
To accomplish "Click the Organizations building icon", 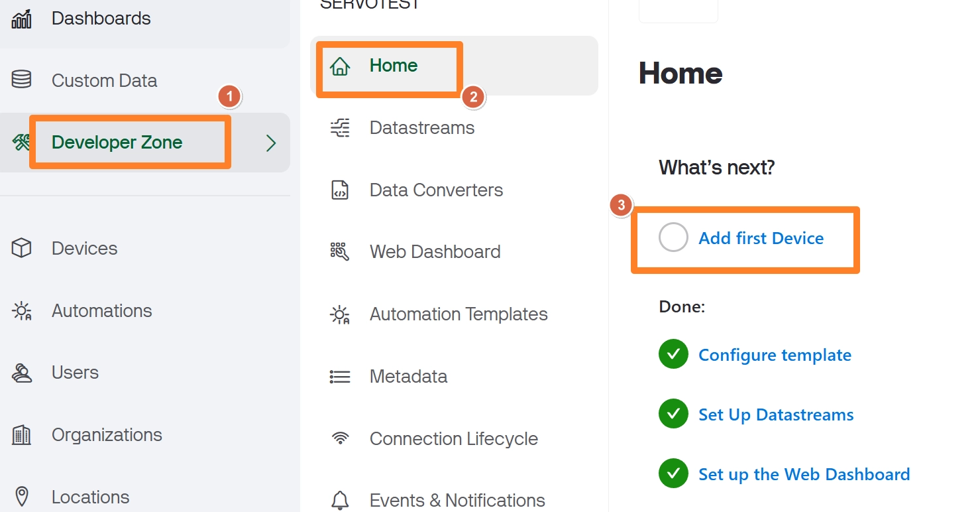I will (x=22, y=435).
